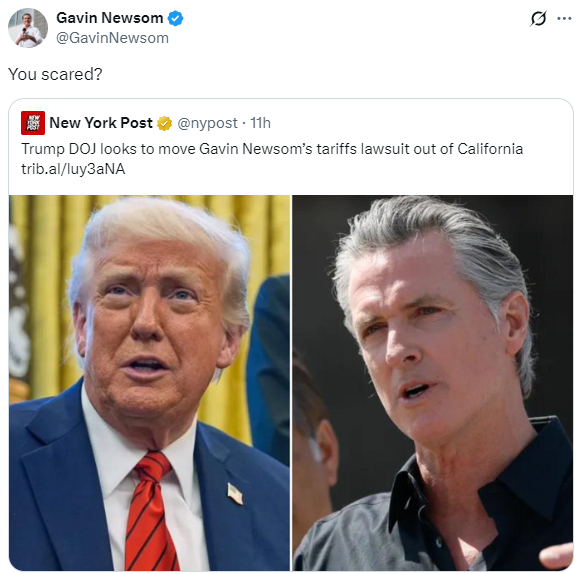
Task: Click the New York Post display name
Action: pyautogui.click(x=101, y=123)
